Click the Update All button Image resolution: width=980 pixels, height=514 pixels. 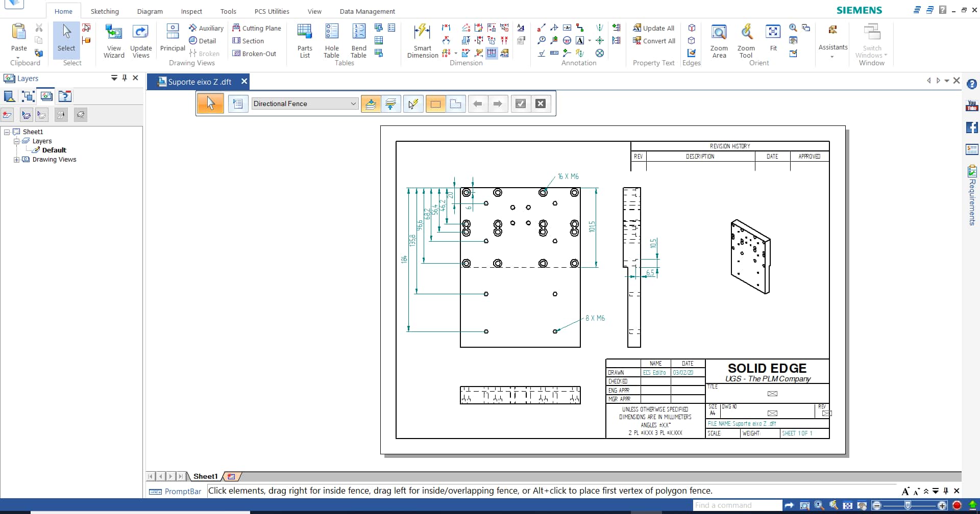(x=654, y=28)
